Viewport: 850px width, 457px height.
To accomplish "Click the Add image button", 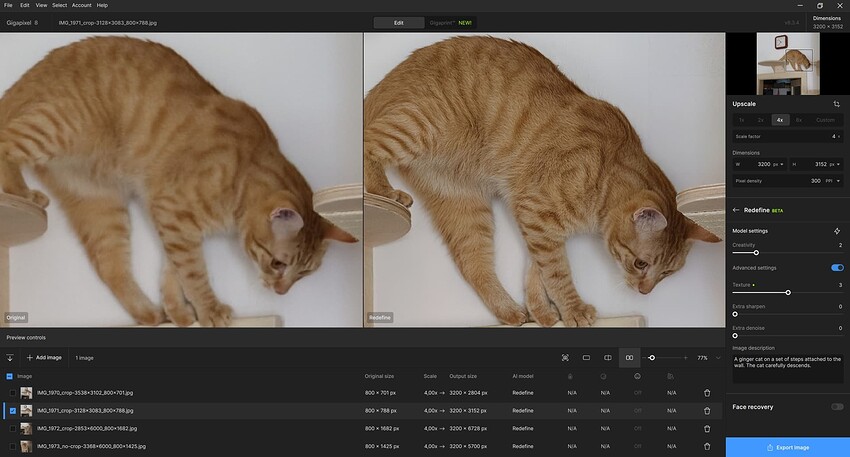I will (x=44, y=358).
